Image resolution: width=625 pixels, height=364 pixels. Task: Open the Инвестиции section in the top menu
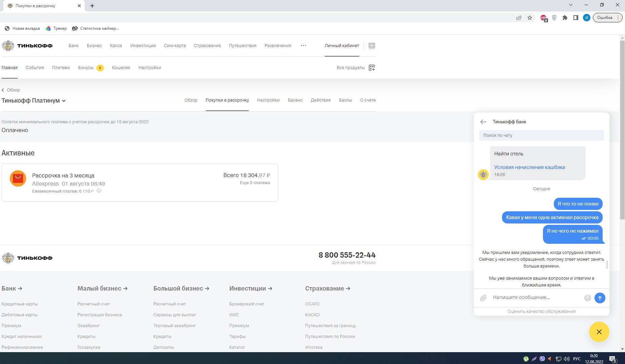(143, 46)
